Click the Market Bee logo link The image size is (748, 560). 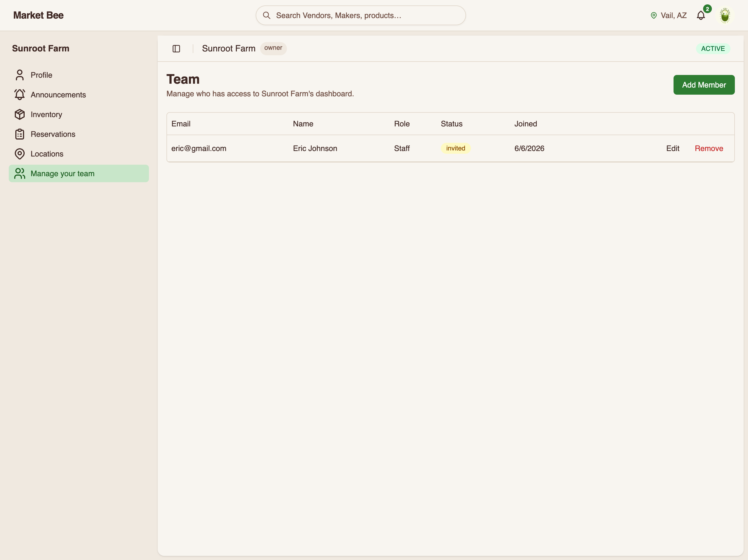[x=38, y=15]
